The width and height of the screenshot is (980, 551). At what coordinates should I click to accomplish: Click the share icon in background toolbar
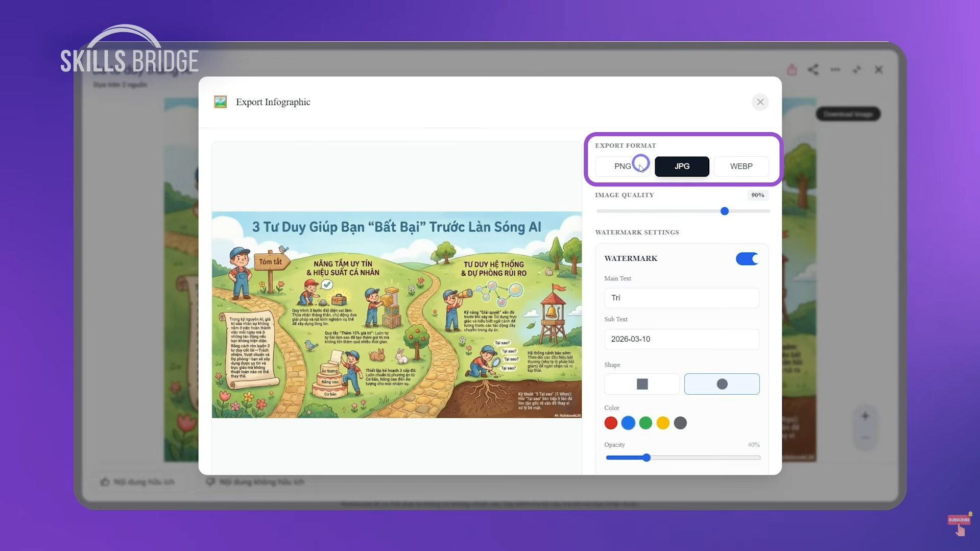pos(813,69)
